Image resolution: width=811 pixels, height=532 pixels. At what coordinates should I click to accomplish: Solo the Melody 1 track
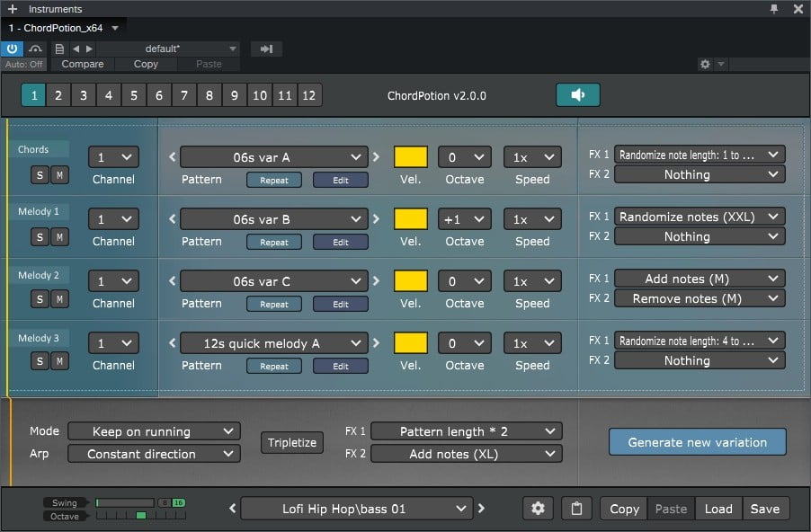point(40,237)
